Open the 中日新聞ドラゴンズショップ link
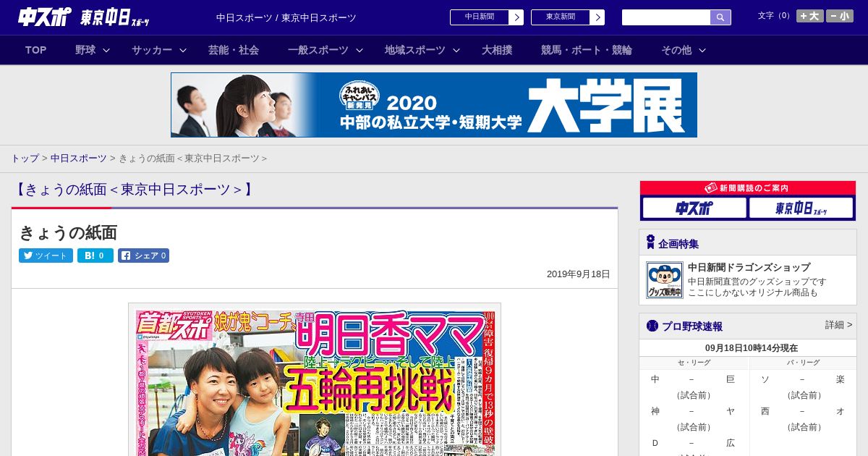This screenshot has width=868, height=456. [749, 267]
